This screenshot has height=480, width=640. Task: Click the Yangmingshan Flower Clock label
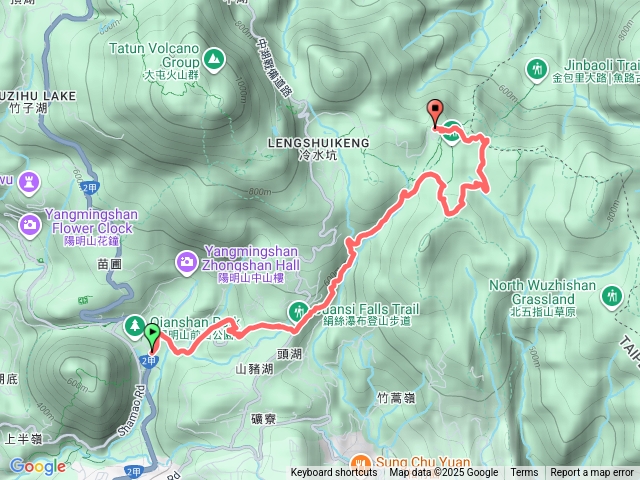[x=92, y=227]
